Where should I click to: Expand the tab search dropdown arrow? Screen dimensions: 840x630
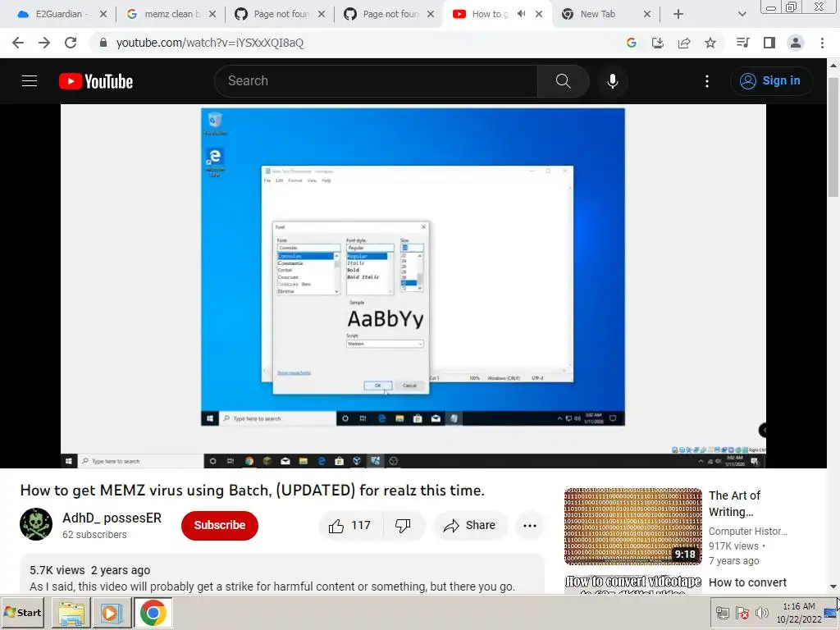pos(742,14)
